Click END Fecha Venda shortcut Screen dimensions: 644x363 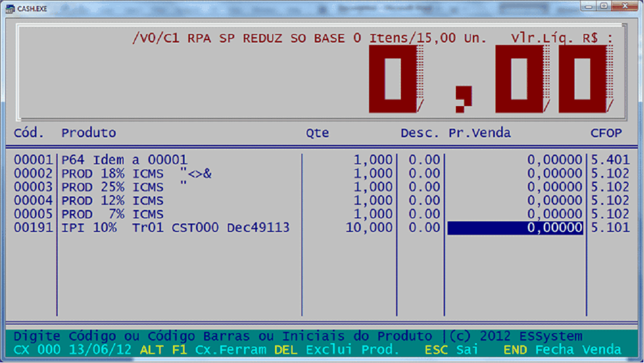[562, 350]
